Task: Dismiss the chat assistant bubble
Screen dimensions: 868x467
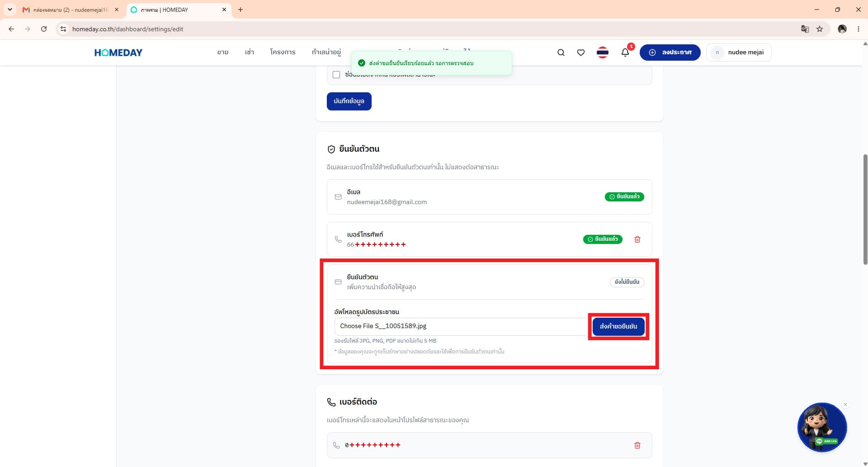Action: 845,405
